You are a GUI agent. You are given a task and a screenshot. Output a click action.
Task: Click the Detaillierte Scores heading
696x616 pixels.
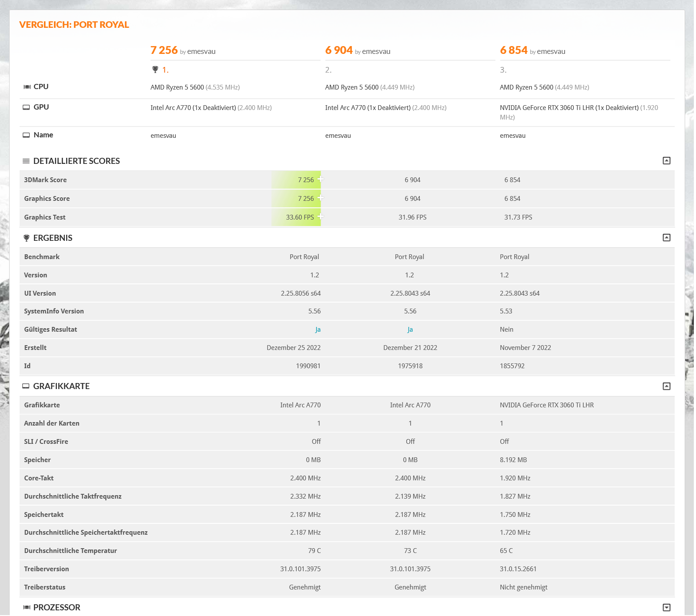click(x=77, y=161)
